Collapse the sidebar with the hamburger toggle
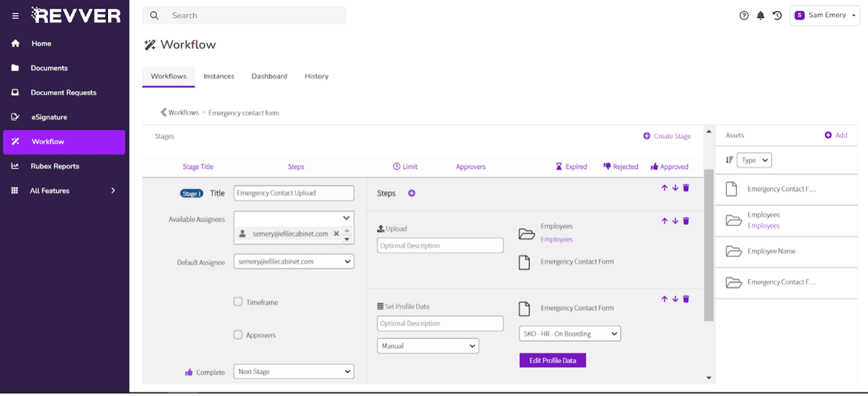 [x=15, y=15]
